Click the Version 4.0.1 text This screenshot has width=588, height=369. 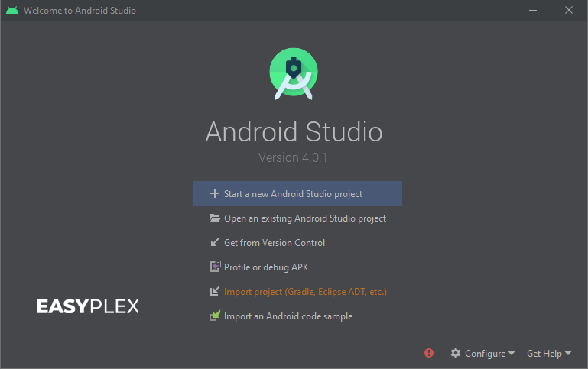[x=293, y=157]
